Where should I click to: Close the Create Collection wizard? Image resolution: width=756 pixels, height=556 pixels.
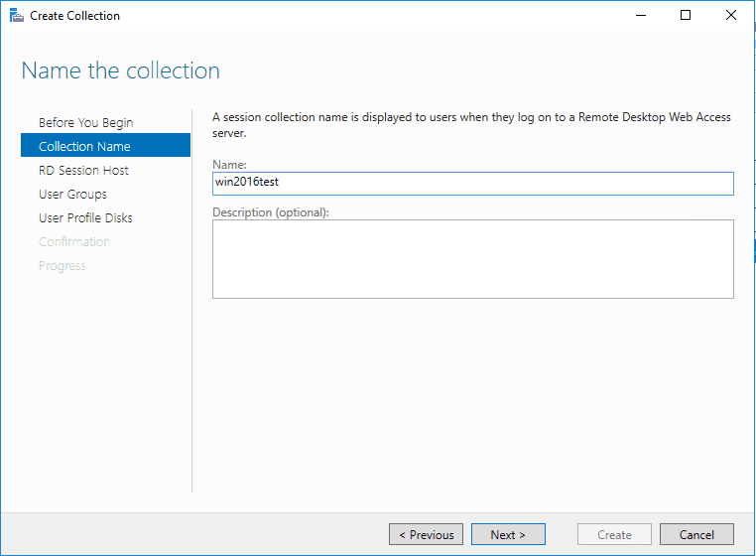coord(731,16)
